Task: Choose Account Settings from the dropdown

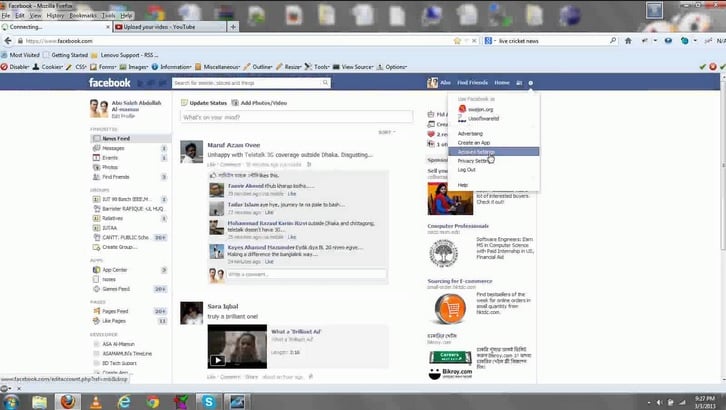Action: 494,152
